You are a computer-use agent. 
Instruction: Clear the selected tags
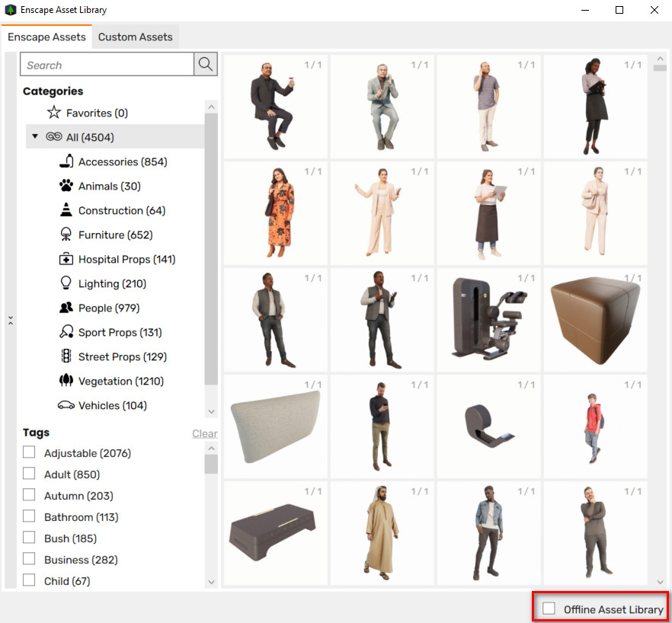(204, 433)
